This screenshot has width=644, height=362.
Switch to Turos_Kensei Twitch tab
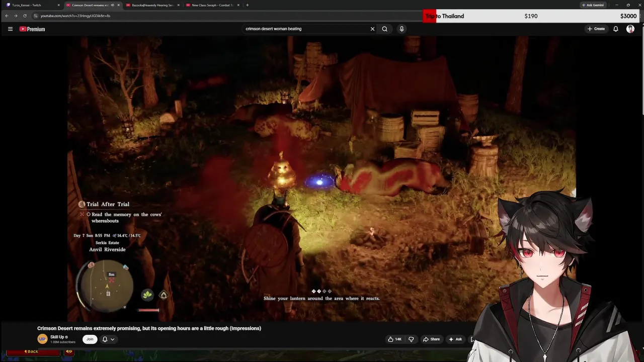(x=30, y=5)
